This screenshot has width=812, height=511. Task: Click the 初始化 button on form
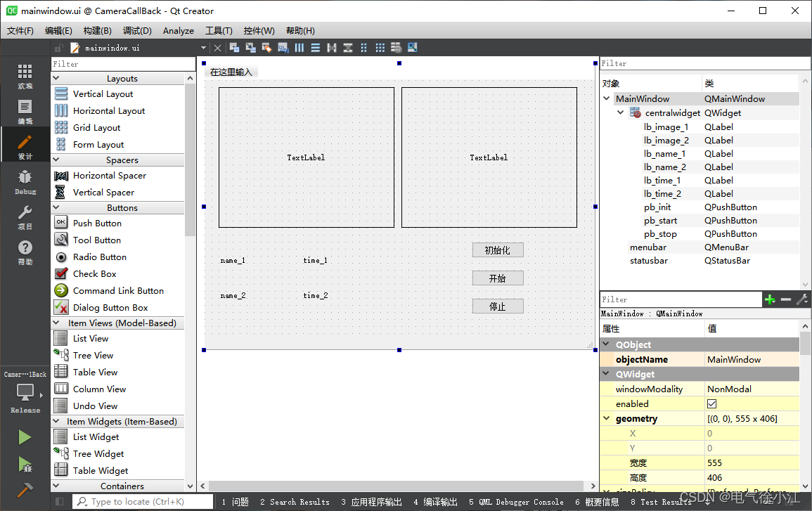tap(498, 250)
